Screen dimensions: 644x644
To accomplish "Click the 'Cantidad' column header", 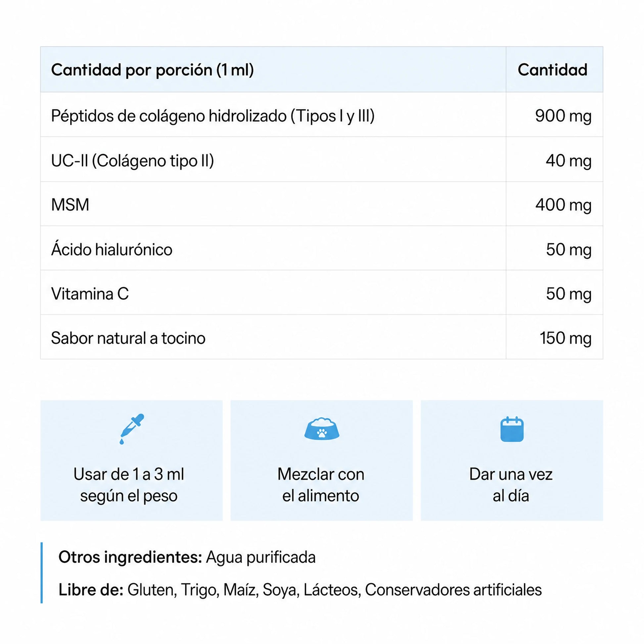I will tap(553, 70).
